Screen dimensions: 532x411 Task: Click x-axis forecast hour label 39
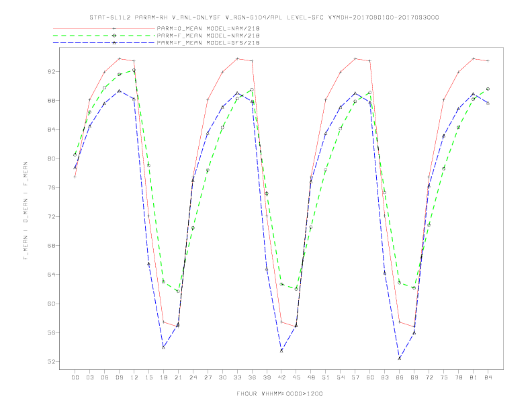[267, 377]
